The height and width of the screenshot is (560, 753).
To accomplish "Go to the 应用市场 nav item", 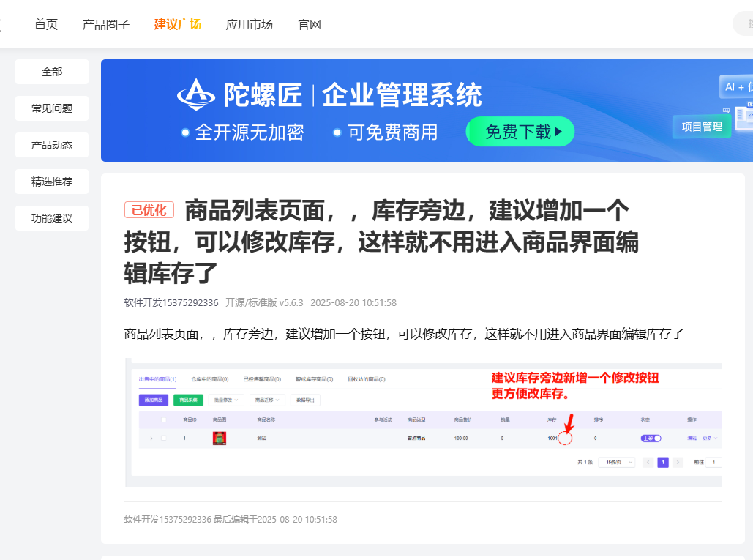I will click(x=249, y=24).
